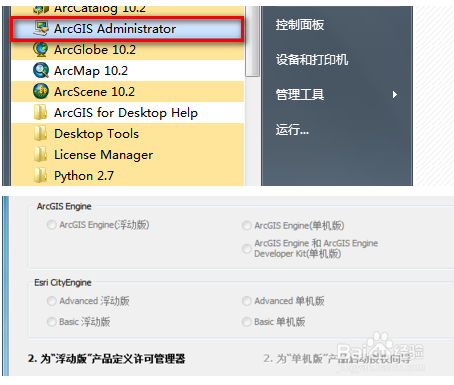Open the ArcGIS for Desktop Help folder
Image resolution: width=454 pixels, height=385 pixels.
point(128,112)
